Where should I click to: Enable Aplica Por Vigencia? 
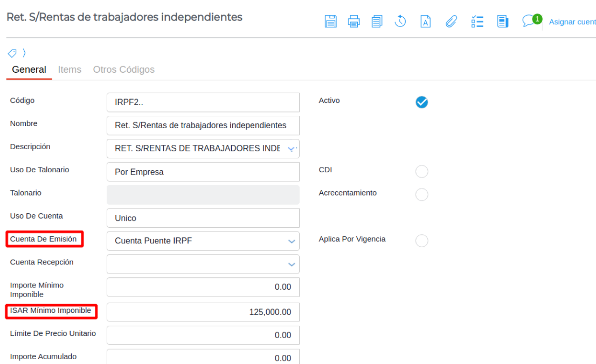tap(422, 241)
